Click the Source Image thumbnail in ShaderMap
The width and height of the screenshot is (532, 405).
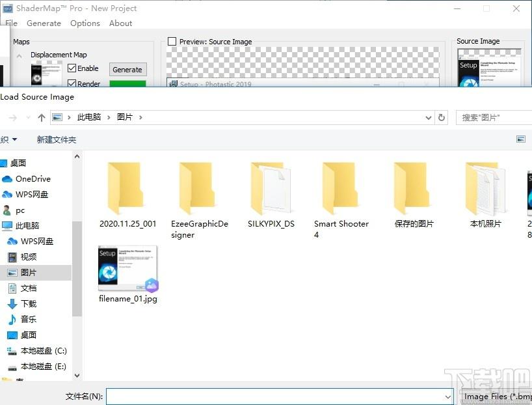point(489,68)
